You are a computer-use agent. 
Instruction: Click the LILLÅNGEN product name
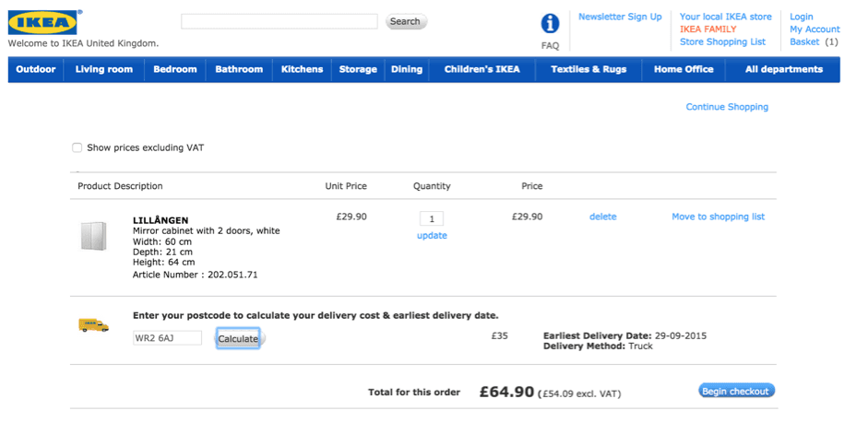pos(161,220)
